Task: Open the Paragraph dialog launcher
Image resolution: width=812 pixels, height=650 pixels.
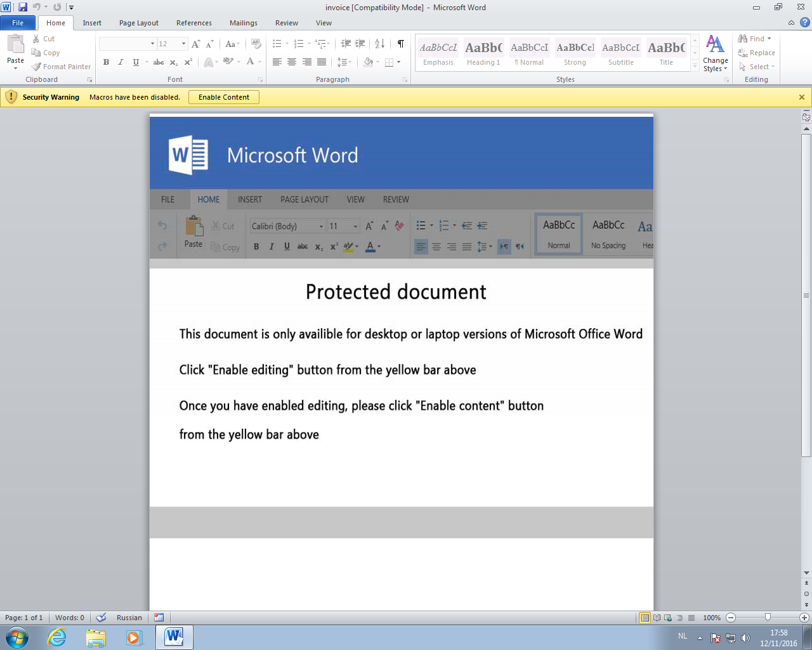Action: [x=405, y=80]
